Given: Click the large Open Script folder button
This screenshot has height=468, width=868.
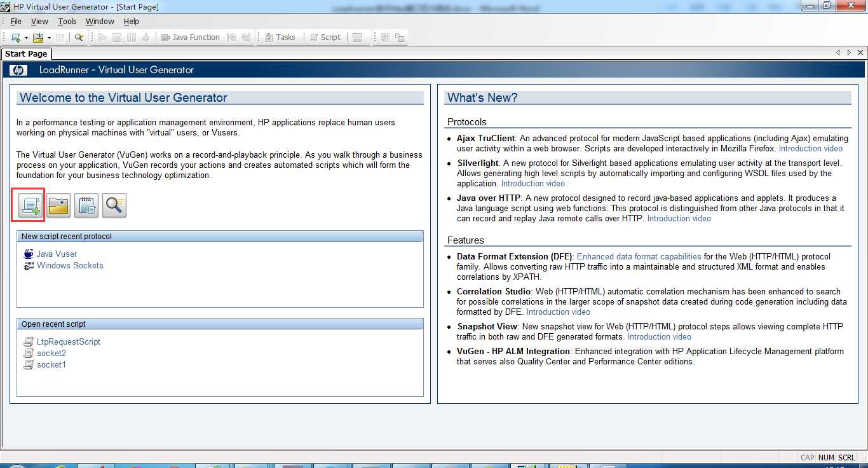Looking at the screenshot, I should [58, 205].
